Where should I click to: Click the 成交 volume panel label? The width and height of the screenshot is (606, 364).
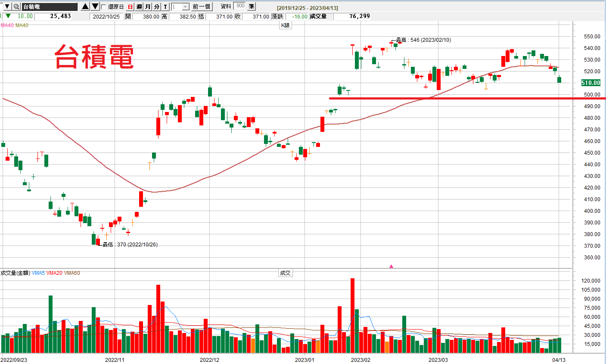click(x=285, y=273)
